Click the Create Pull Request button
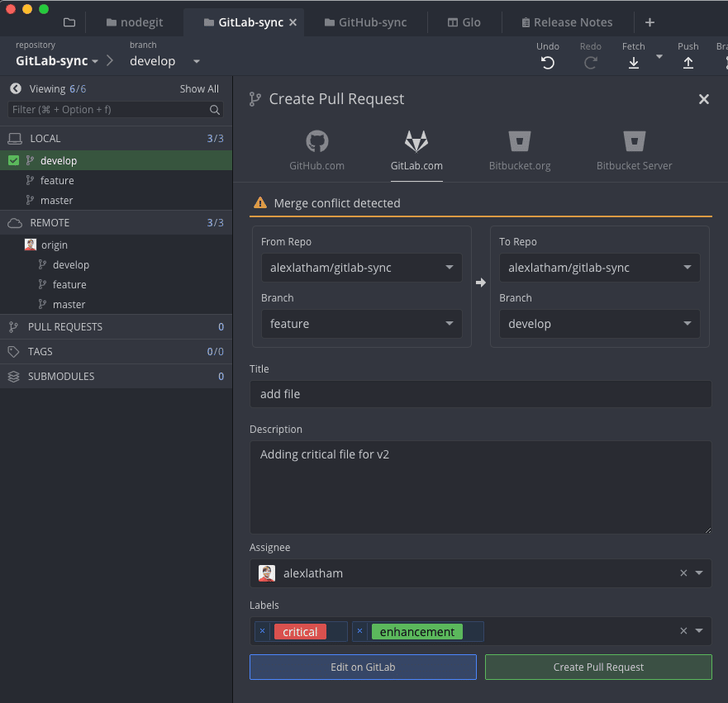 (x=598, y=667)
